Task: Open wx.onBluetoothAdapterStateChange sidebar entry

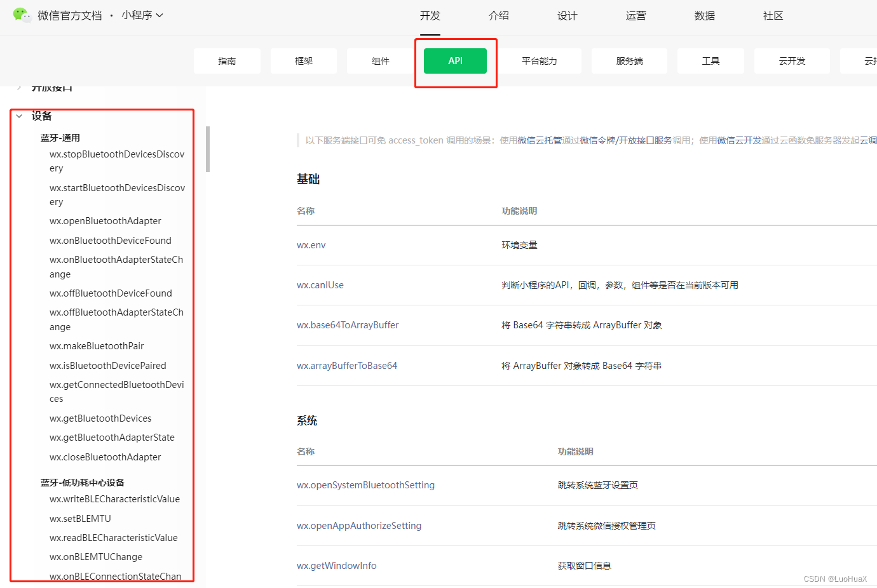Action: [x=116, y=267]
